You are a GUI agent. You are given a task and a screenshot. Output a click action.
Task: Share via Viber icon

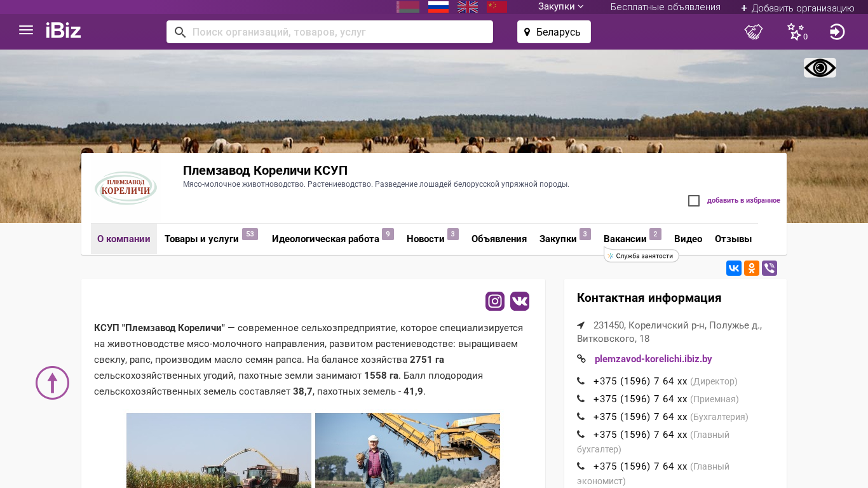pyautogui.click(x=770, y=268)
